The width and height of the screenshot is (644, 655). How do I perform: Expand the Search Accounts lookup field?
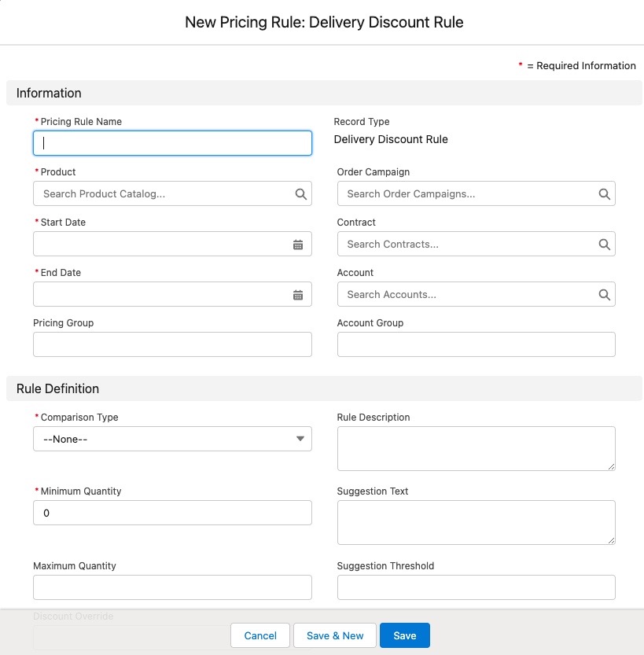coord(466,295)
